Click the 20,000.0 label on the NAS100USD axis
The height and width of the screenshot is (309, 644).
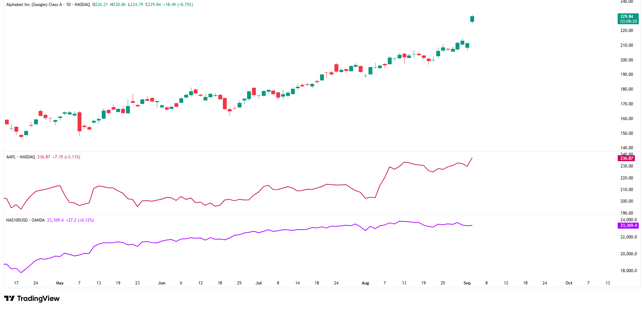pyautogui.click(x=628, y=254)
